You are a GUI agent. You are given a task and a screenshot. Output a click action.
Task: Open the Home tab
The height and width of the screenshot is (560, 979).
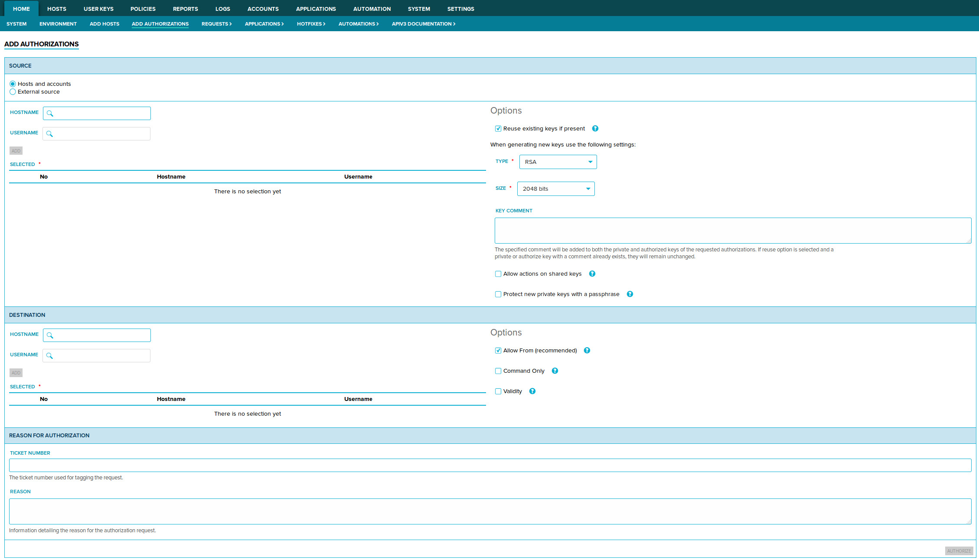[x=21, y=9]
